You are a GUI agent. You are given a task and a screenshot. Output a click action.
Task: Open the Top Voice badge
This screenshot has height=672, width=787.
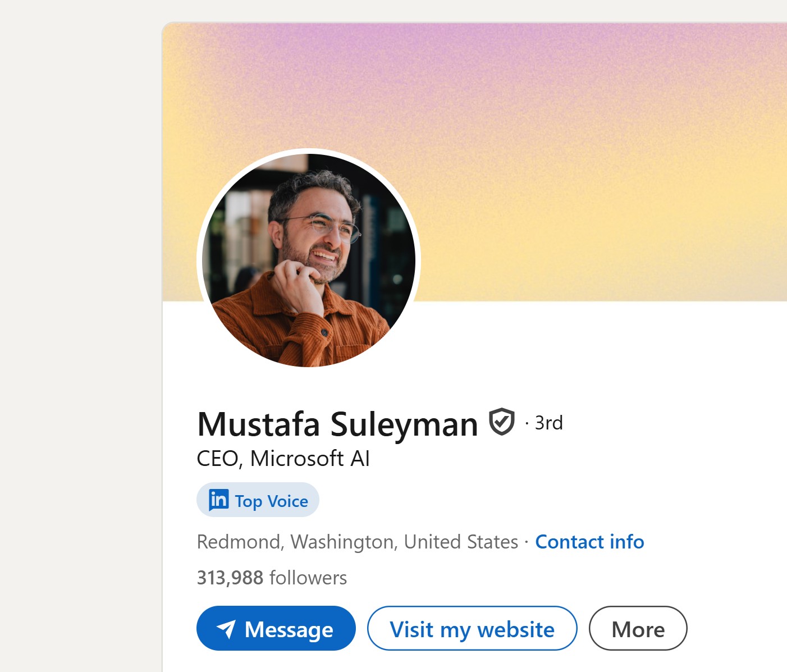258,500
